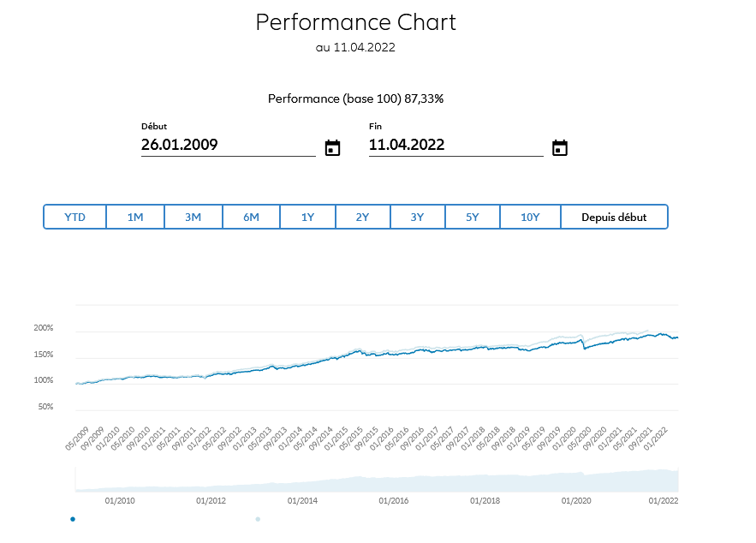
Task: Select the 1Y period tab
Action: coord(307,217)
